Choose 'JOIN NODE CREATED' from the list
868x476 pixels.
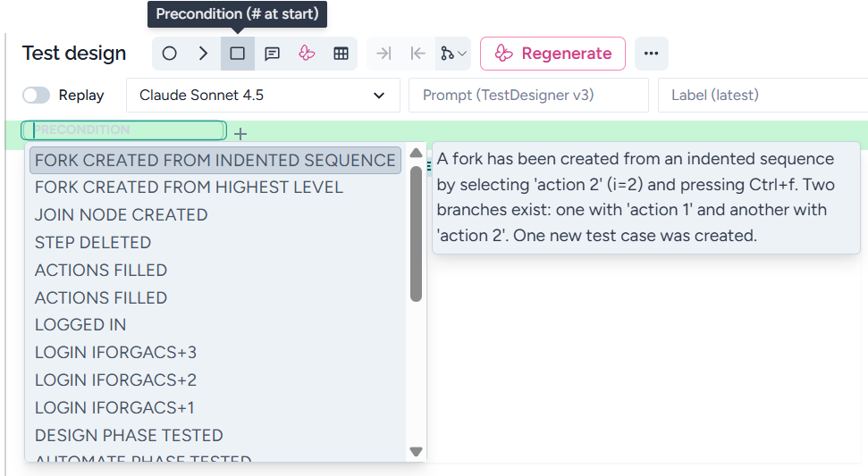click(x=121, y=215)
